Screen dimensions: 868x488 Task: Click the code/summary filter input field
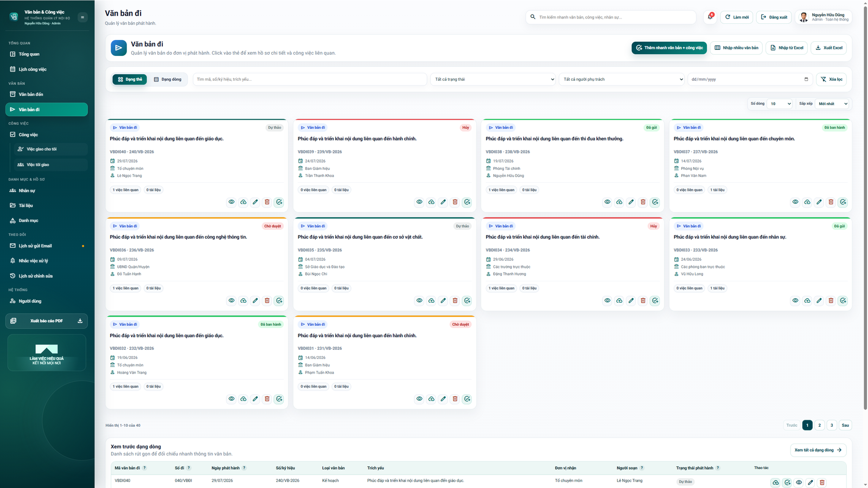[x=310, y=79]
